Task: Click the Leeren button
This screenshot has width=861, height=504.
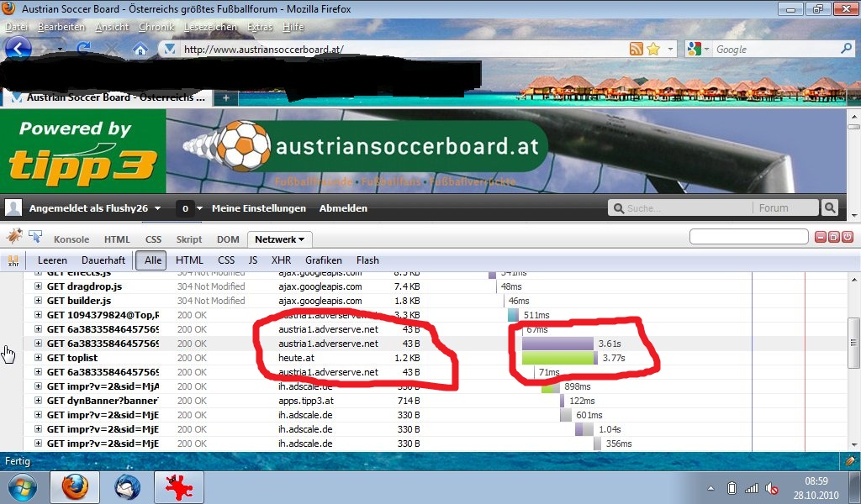Action: 52,260
